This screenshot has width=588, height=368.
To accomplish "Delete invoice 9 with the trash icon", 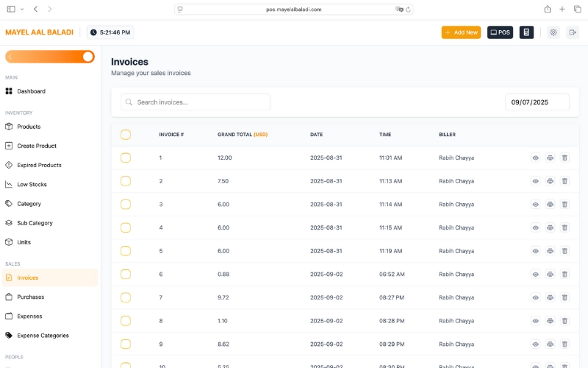I will pyautogui.click(x=564, y=344).
